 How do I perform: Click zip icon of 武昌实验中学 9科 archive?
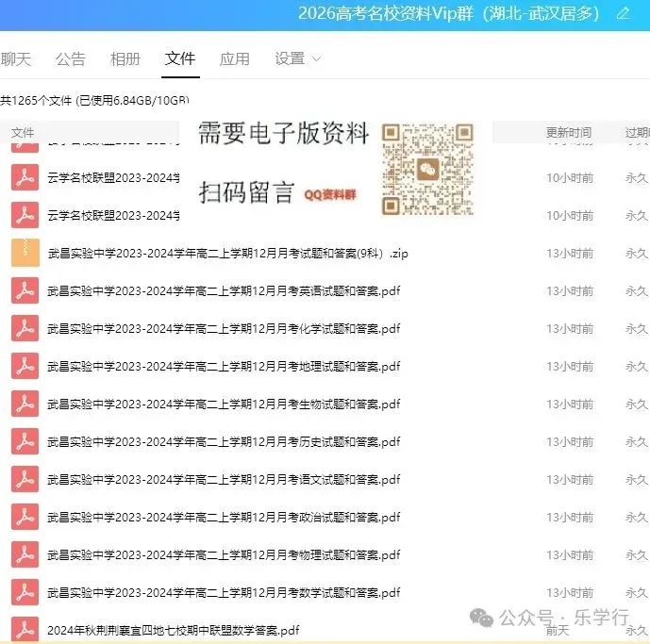25,253
